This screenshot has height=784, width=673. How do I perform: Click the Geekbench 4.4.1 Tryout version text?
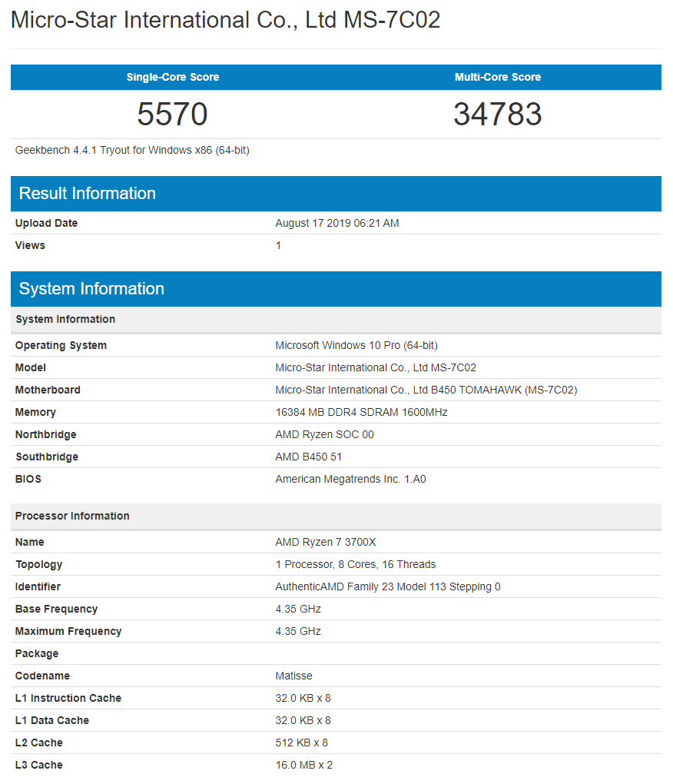pyautogui.click(x=132, y=150)
